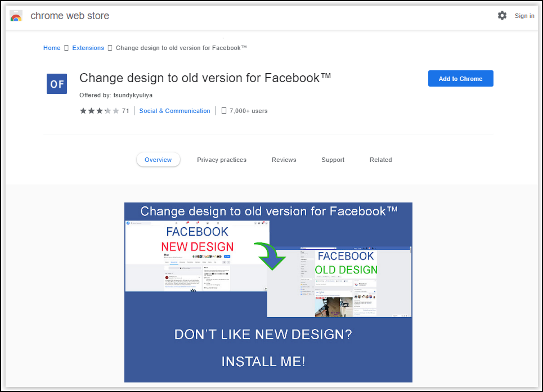Open the settings gear menu
The image size is (543, 392).
point(502,16)
